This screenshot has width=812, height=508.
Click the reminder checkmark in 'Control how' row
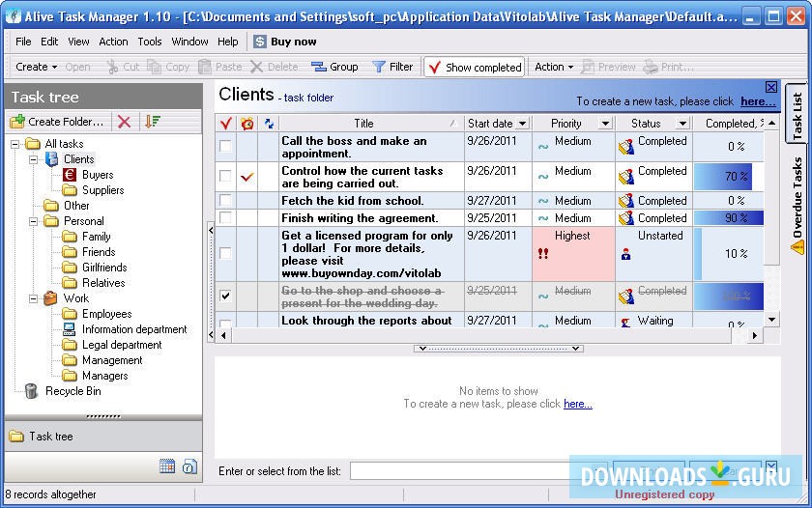tap(247, 177)
